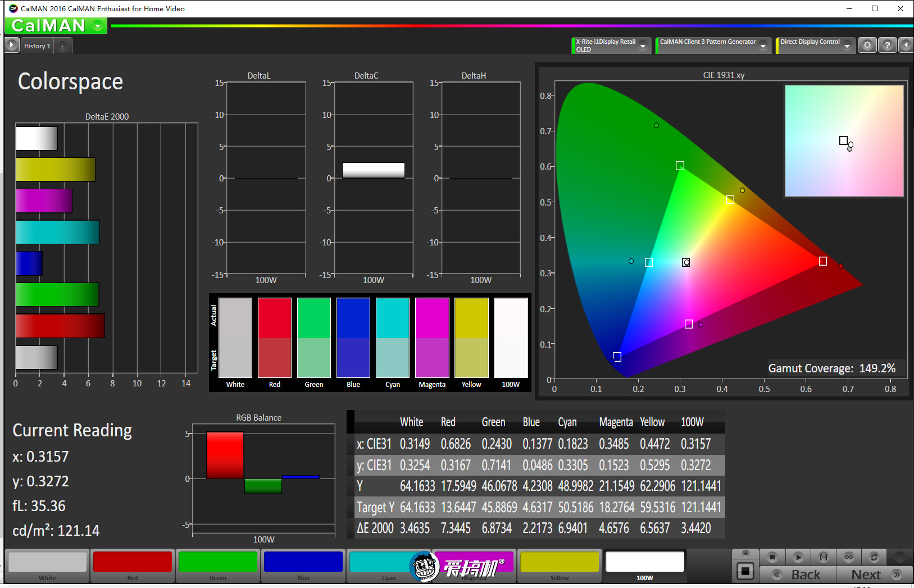The width and height of the screenshot is (914, 588).
Task: Expand the left panel with the arrow button
Action: coord(12,45)
